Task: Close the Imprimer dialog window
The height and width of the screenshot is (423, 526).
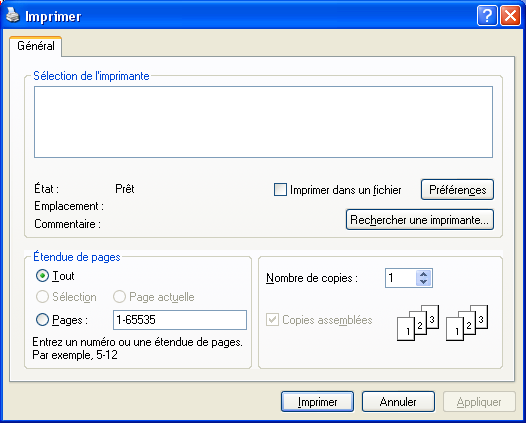Action: tap(511, 15)
